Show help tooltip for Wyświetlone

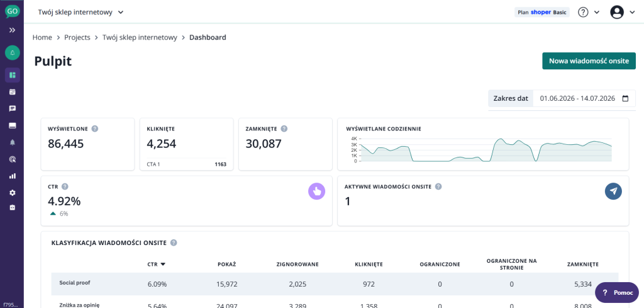(95, 128)
